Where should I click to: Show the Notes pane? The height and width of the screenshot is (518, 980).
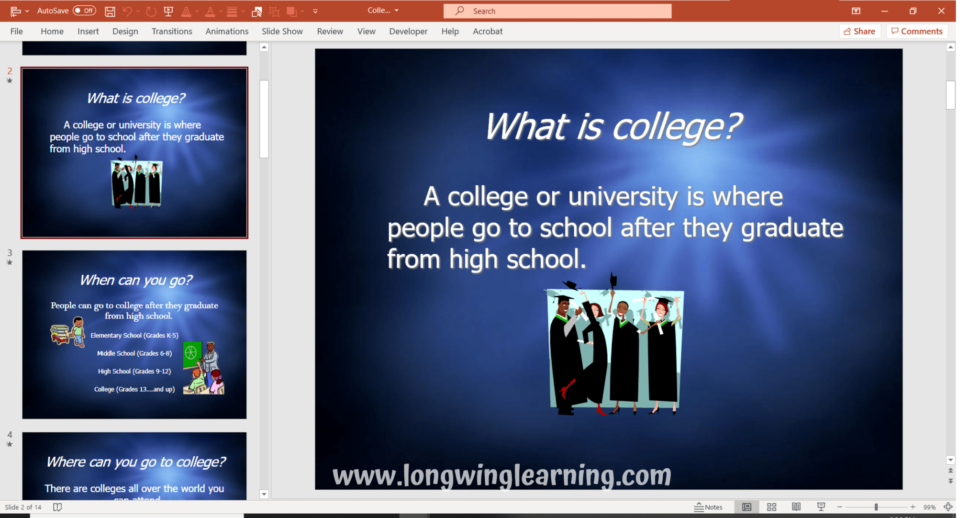[x=710, y=507]
